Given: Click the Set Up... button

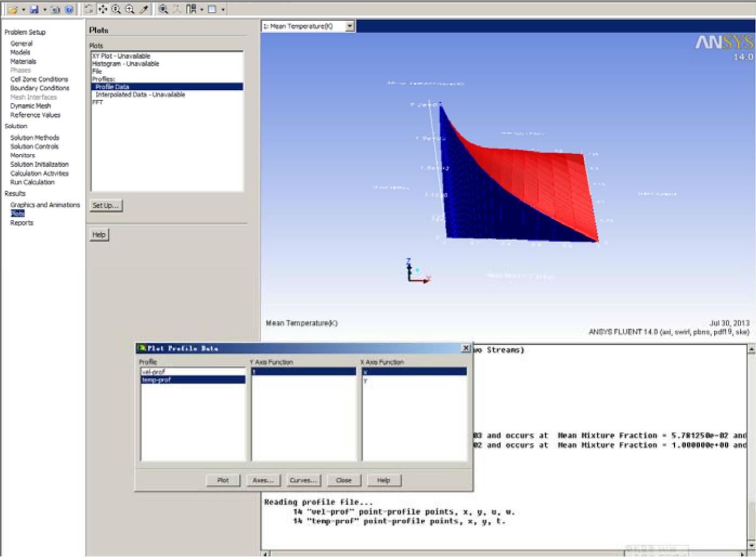Looking at the screenshot, I should coord(106,206).
